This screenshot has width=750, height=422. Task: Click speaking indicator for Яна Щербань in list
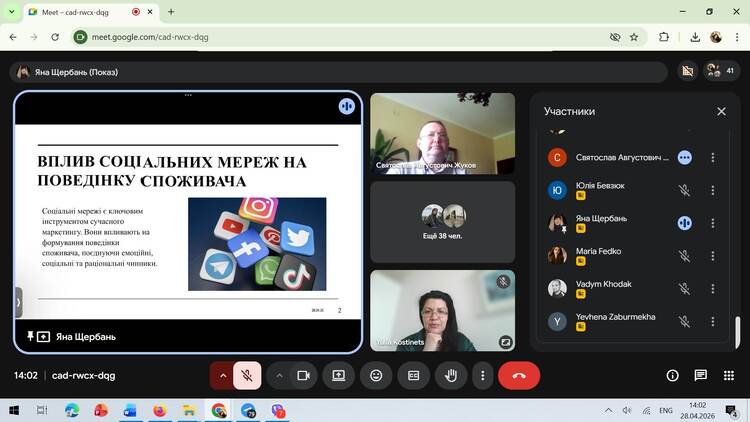tap(684, 223)
